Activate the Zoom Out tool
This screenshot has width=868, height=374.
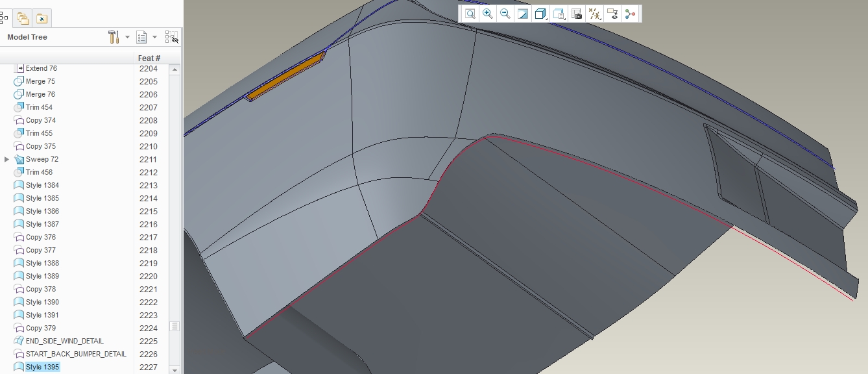[x=505, y=14]
